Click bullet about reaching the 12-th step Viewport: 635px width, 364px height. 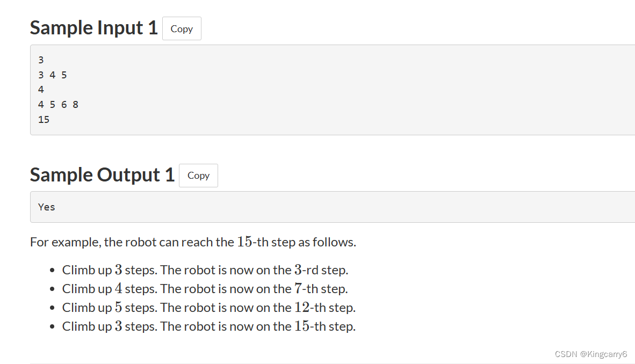208,307
